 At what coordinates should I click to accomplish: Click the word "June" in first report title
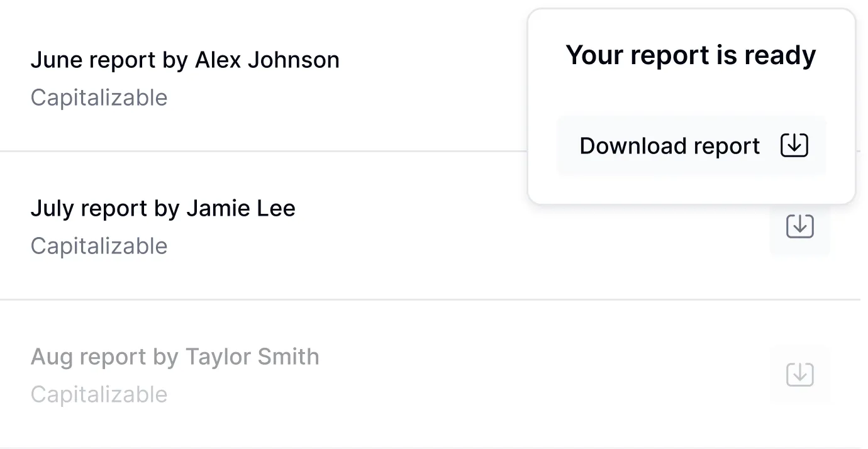click(x=57, y=60)
